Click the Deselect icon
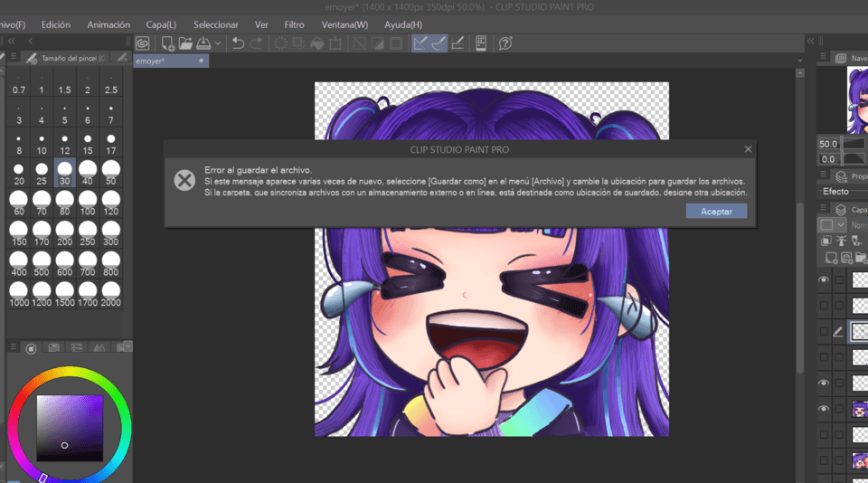Image resolution: width=868 pixels, height=483 pixels. (x=359, y=43)
